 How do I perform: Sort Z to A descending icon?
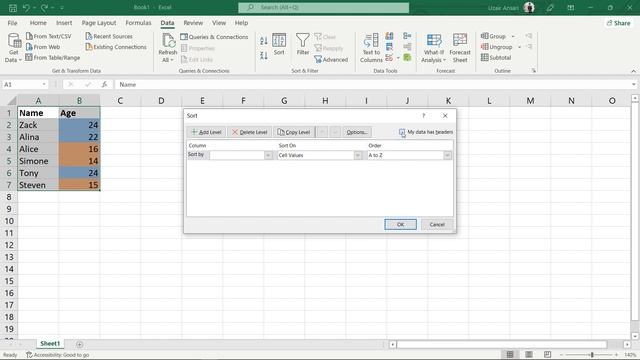click(264, 55)
